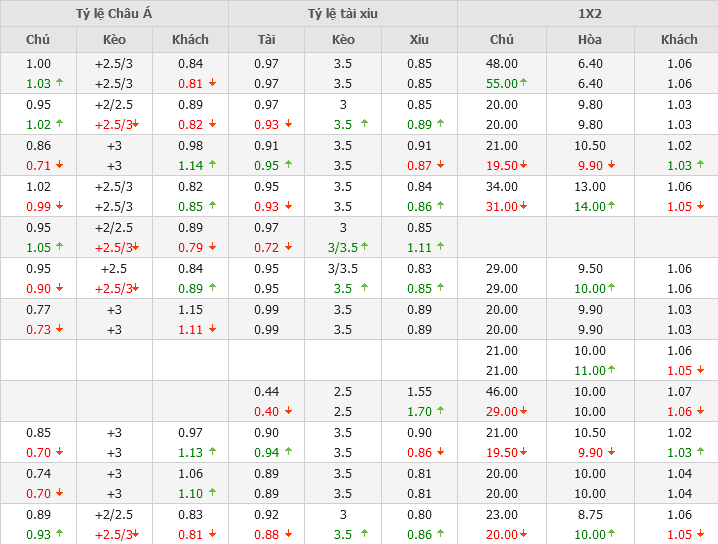Select the 1X2 header
This screenshot has height=544, width=718.
(x=589, y=13)
